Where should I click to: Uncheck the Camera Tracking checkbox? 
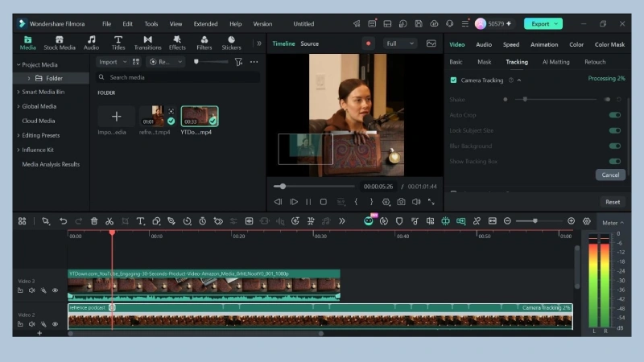pyautogui.click(x=453, y=80)
